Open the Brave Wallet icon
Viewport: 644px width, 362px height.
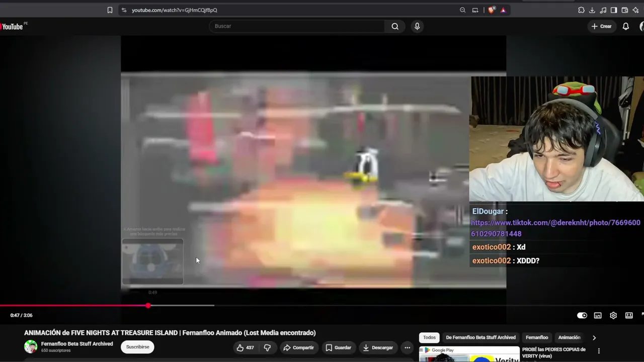(x=625, y=10)
